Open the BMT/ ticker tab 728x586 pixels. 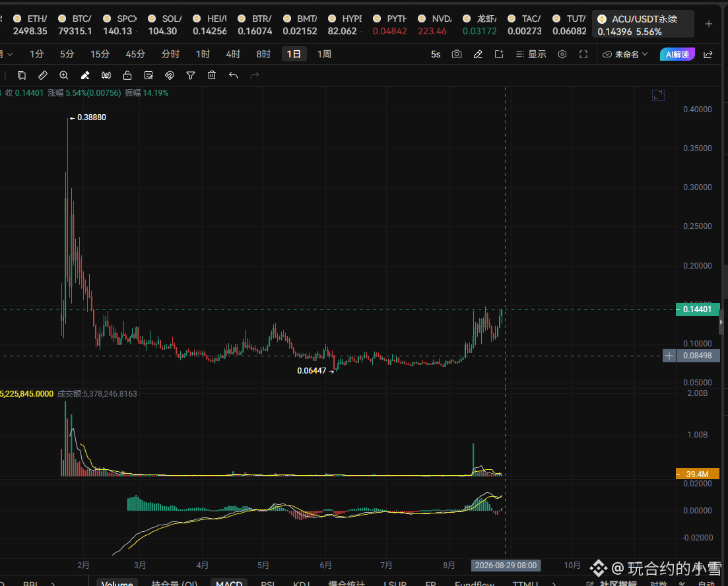pyautogui.click(x=300, y=24)
